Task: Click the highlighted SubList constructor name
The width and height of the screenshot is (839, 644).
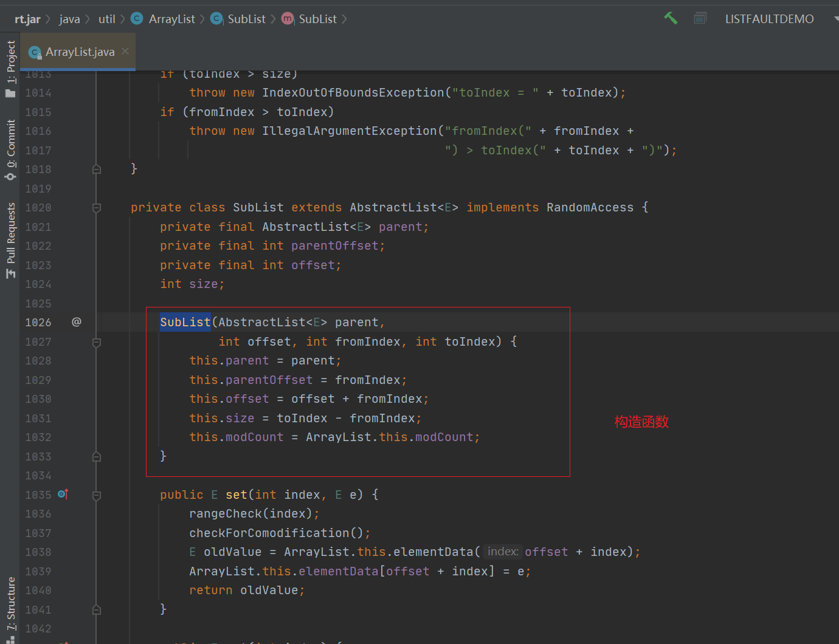Action: [185, 322]
